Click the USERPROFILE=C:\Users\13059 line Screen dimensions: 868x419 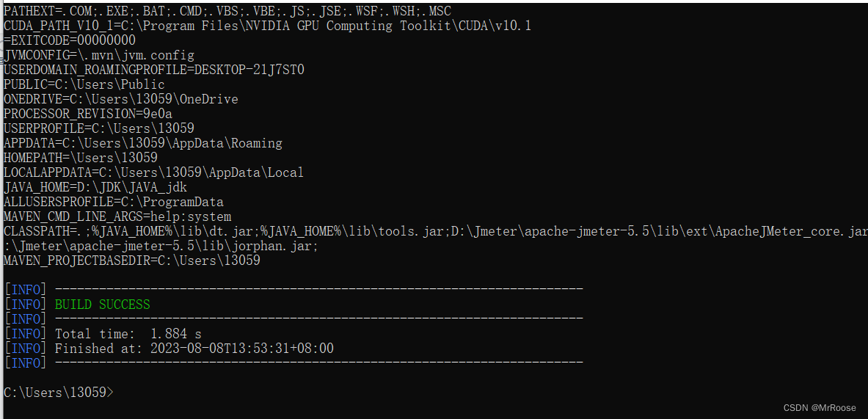(x=99, y=128)
